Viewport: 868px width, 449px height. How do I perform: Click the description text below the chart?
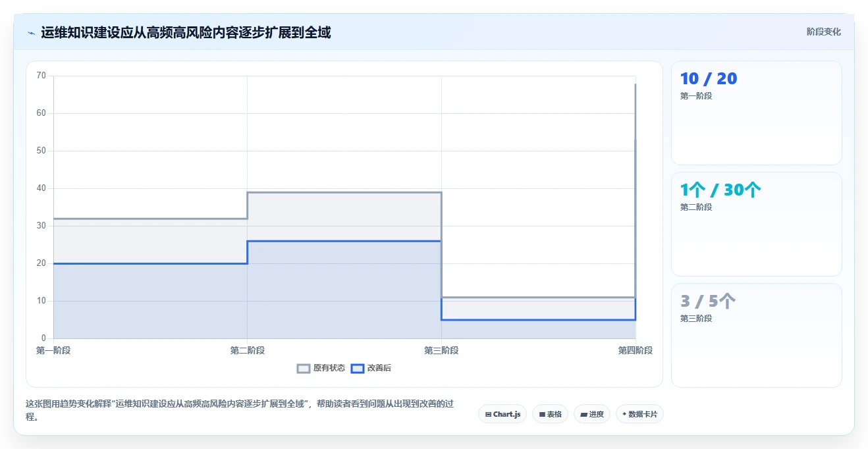coord(240,410)
